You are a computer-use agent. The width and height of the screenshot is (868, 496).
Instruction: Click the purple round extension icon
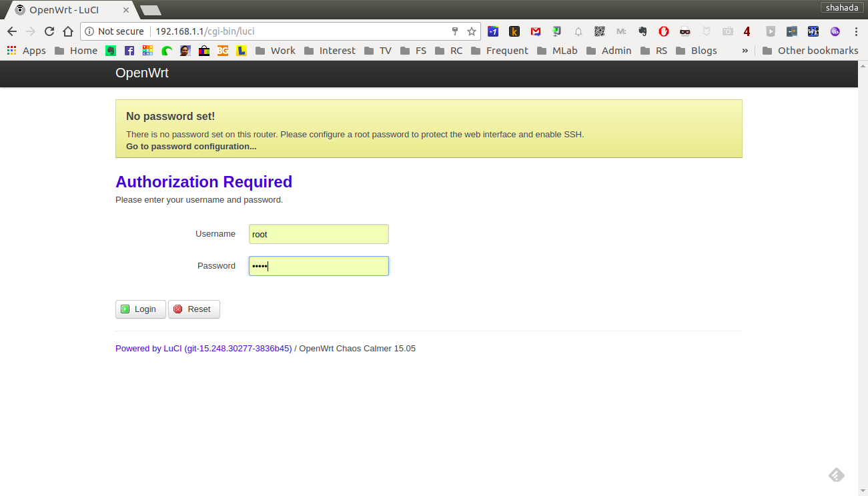coord(835,31)
